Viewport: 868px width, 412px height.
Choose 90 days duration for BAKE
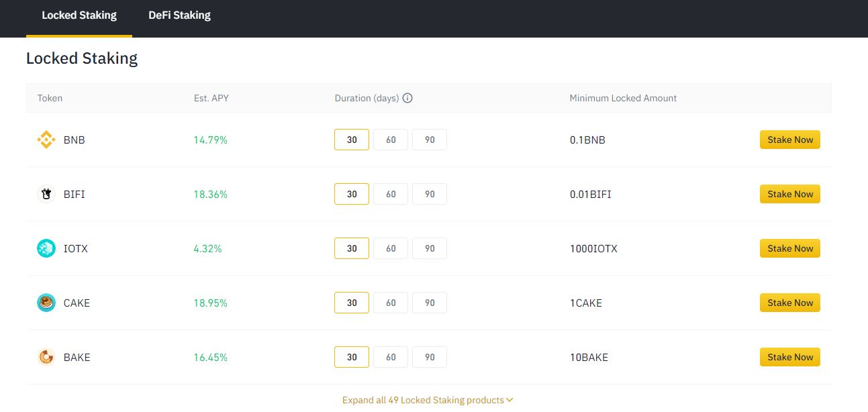click(x=430, y=357)
